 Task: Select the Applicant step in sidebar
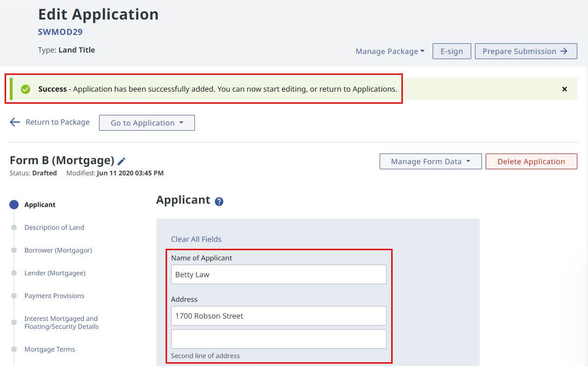pos(40,205)
